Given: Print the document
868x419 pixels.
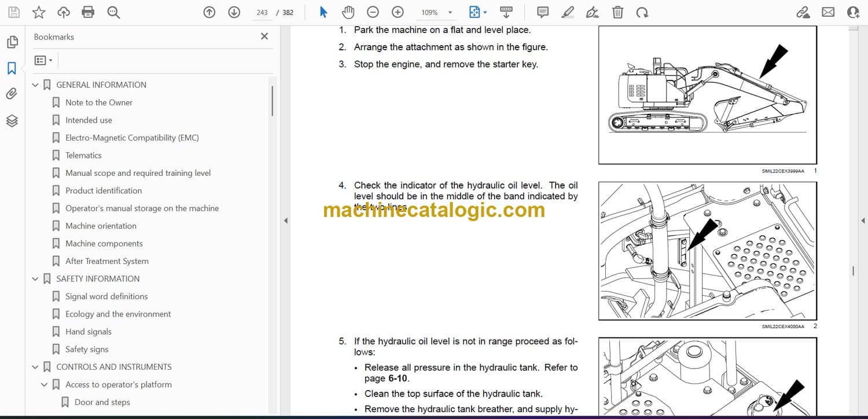Looking at the screenshot, I should pos(88,12).
